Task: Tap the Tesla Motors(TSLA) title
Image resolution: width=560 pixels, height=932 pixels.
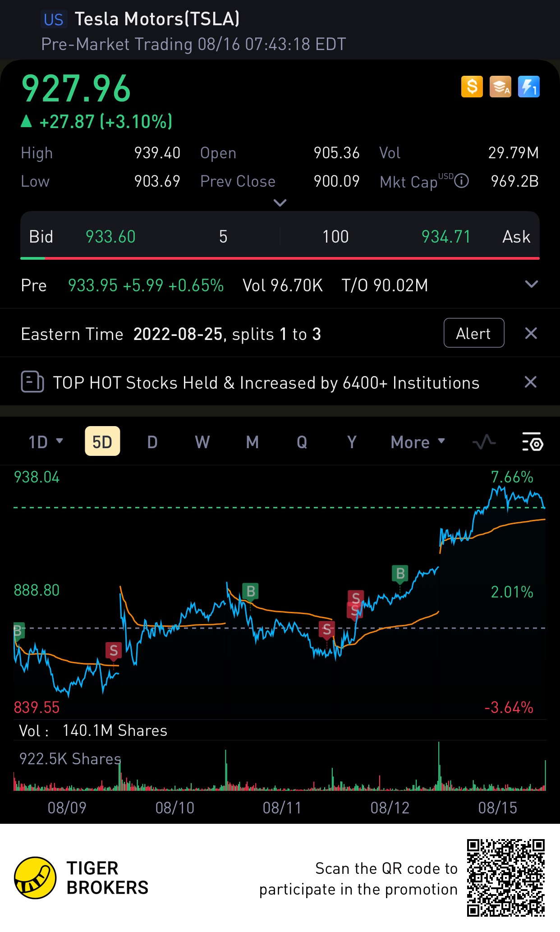Action: pyautogui.click(x=157, y=19)
